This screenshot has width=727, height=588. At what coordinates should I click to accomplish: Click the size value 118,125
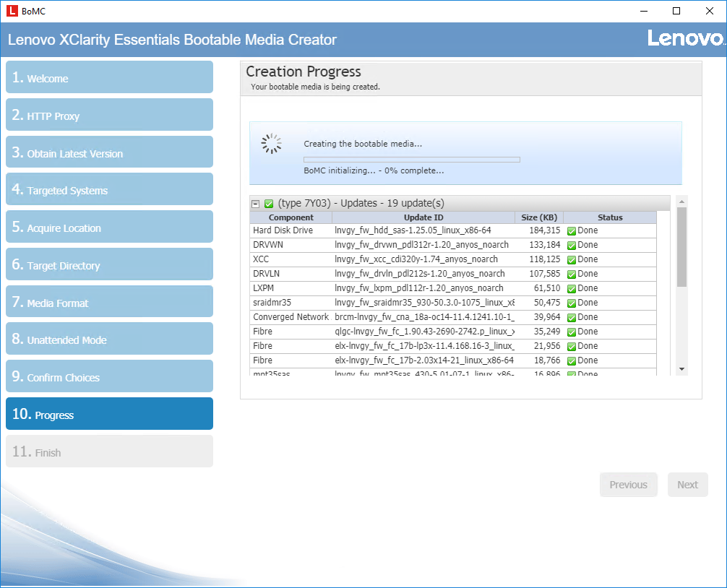click(545, 259)
